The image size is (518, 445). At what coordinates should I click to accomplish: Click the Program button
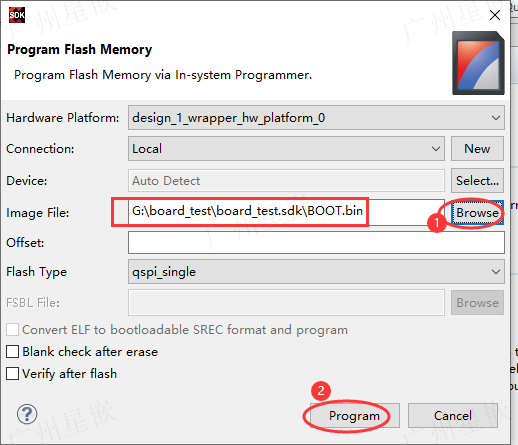click(x=355, y=416)
